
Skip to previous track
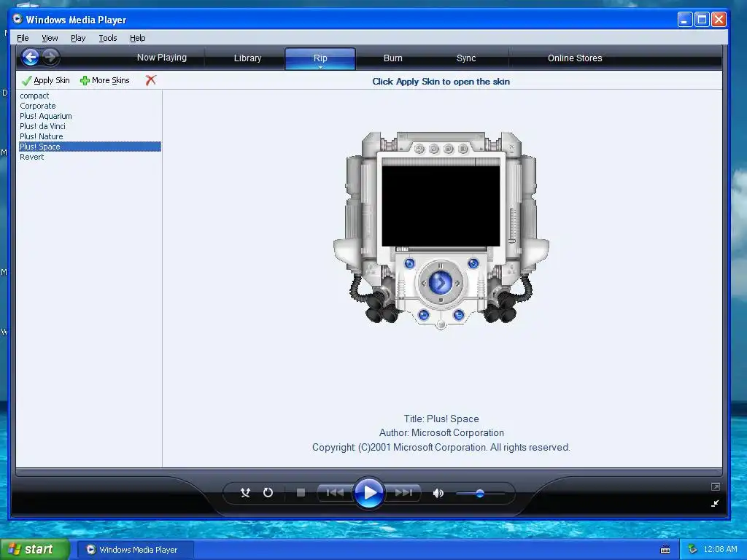(335, 492)
